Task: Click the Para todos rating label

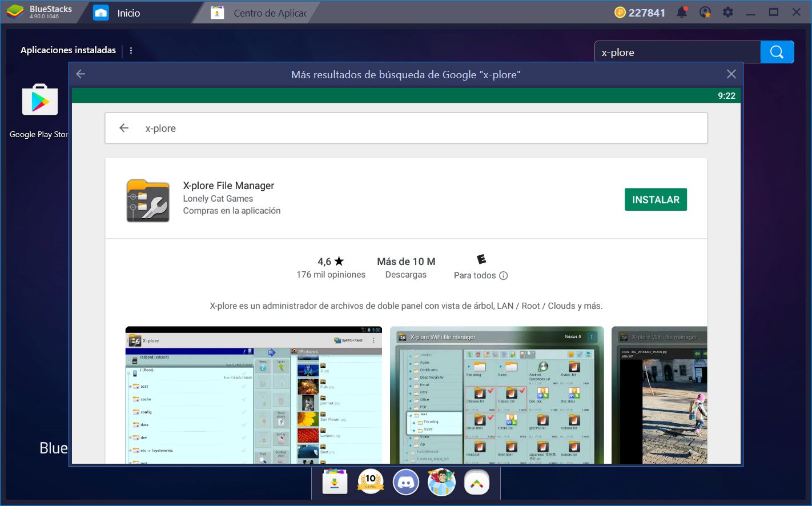Action: [475, 275]
